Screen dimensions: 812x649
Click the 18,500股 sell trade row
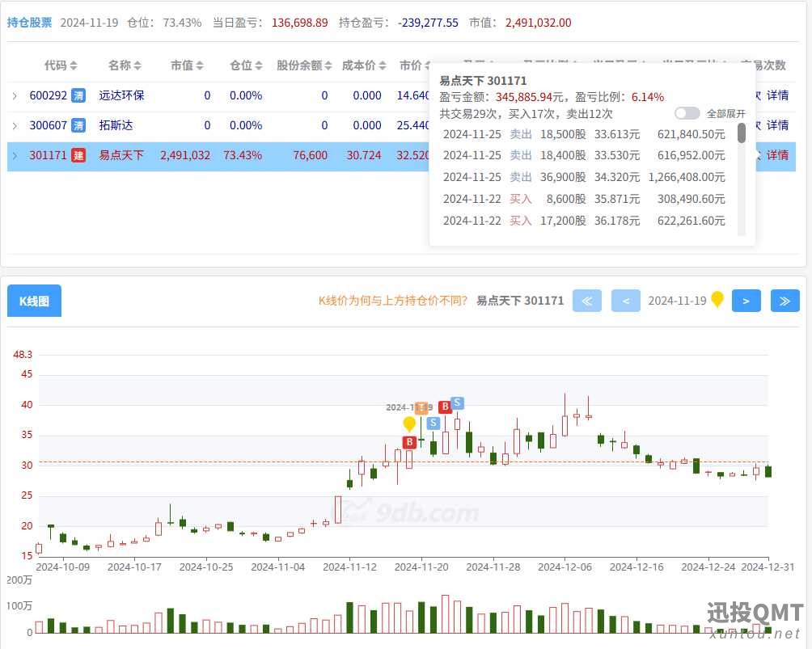click(584, 134)
